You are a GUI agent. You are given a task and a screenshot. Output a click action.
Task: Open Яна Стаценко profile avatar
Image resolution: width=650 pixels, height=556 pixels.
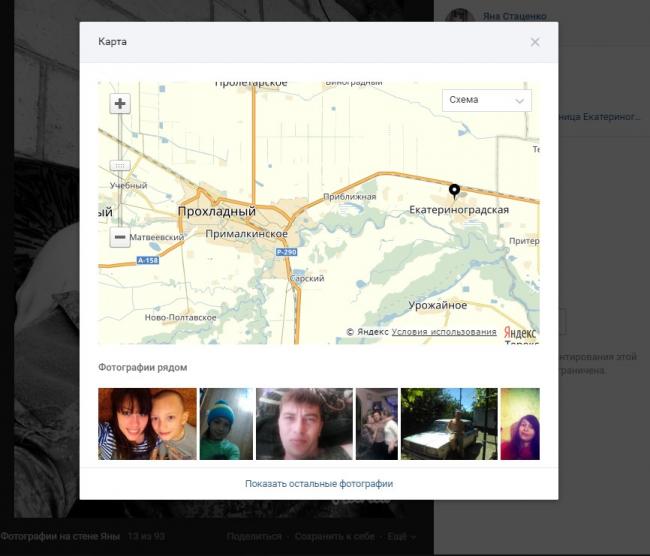pos(459,18)
